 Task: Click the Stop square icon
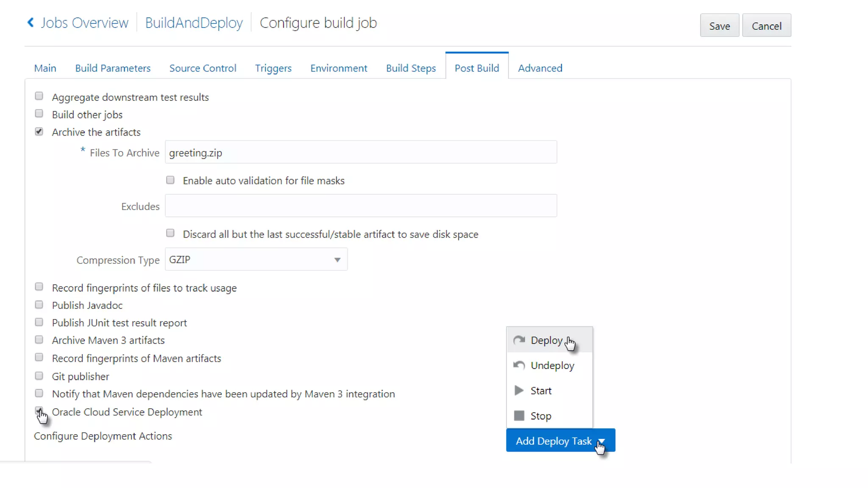(x=519, y=416)
